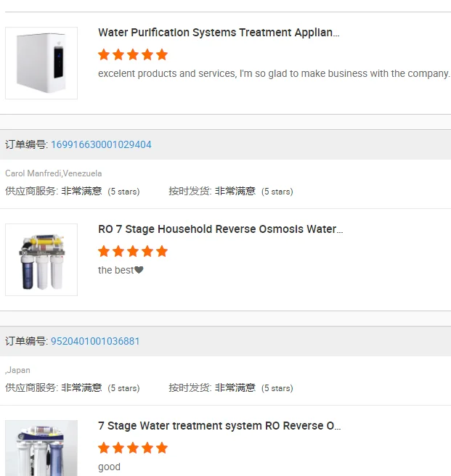Open "RO 7 Stage Household Reverse Osmosis" title
This screenshot has width=451, height=476.
pyautogui.click(x=220, y=229)
